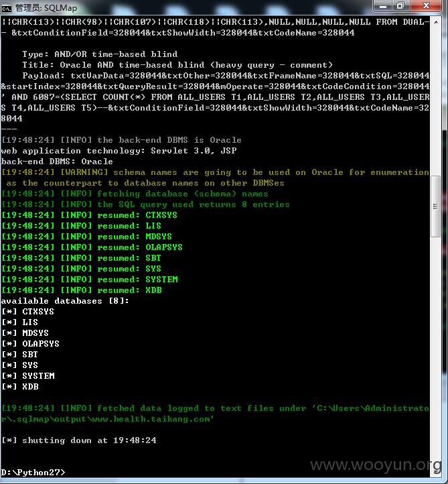Click "[*] CTXSYS" in the database list
448x484 pixels.
(x=27, y=312)
